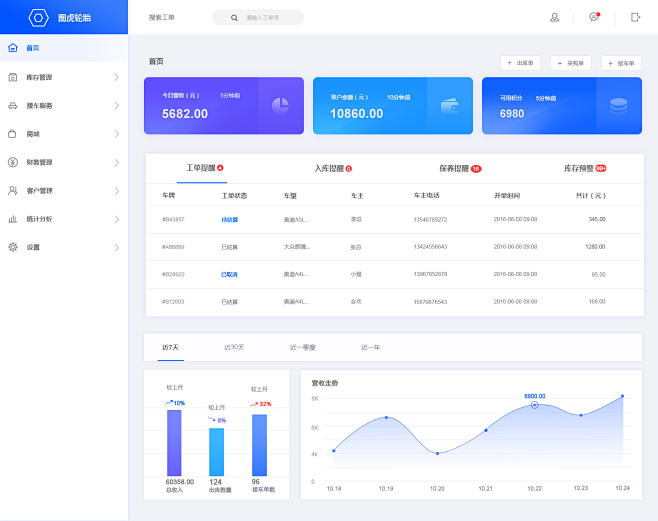This screenshot has height=521, width=658.
Task: Click the pie chart icon on purple card
Action: [280, 106]
